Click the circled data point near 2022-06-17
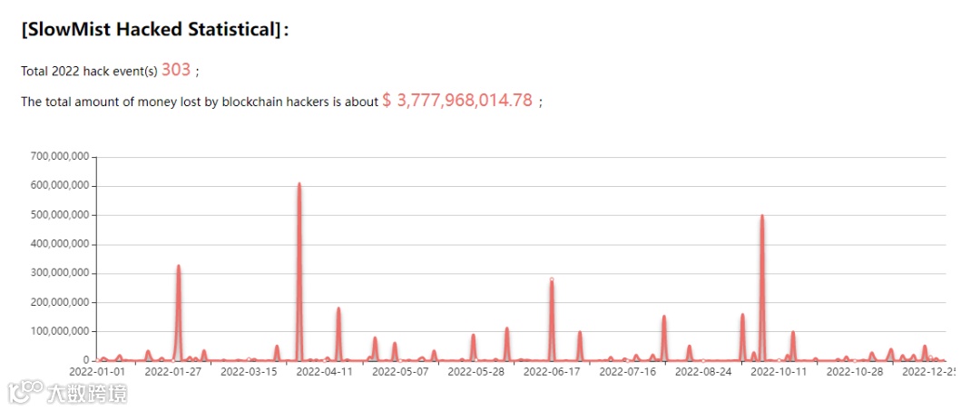This screenshot has width=980, height=411. tap(552, 279)
